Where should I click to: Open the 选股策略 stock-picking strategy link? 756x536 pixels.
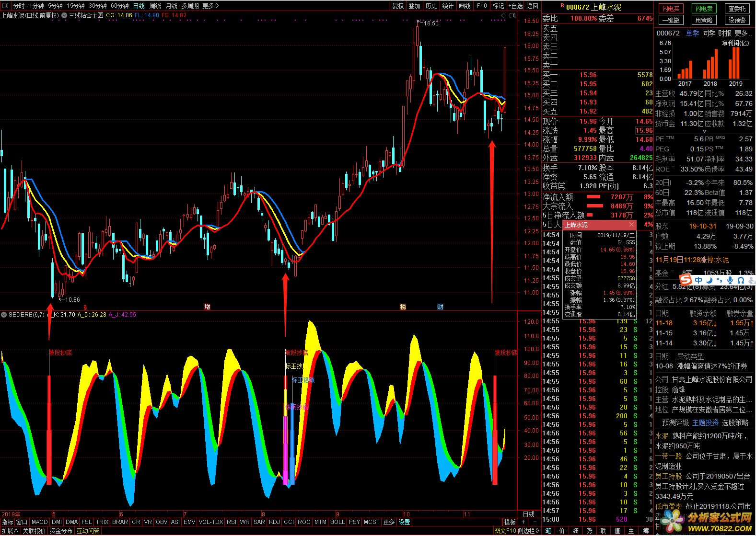[735, 422]
